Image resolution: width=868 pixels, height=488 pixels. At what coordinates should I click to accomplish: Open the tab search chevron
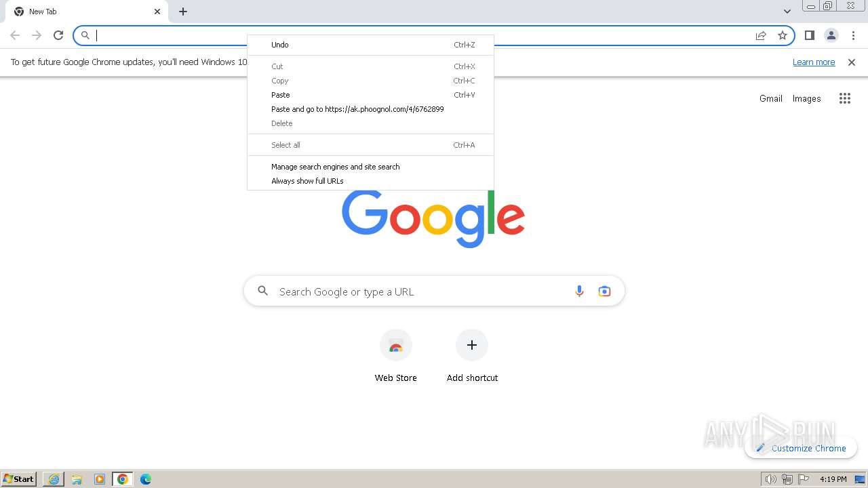click(x=787, y=12)
